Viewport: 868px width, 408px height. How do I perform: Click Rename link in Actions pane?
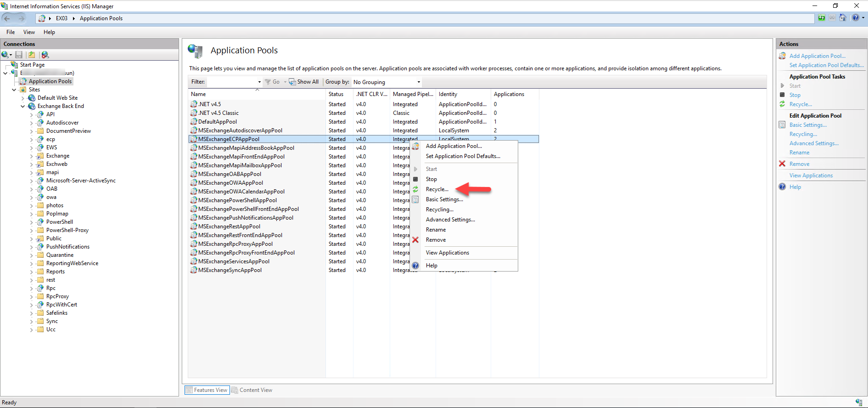coord(799,153)
